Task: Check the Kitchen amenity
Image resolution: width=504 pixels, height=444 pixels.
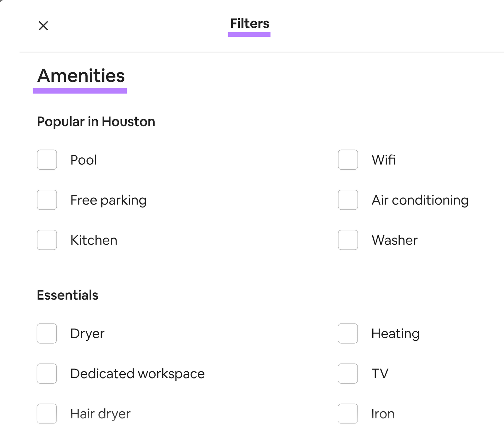Action: (46, 240)
